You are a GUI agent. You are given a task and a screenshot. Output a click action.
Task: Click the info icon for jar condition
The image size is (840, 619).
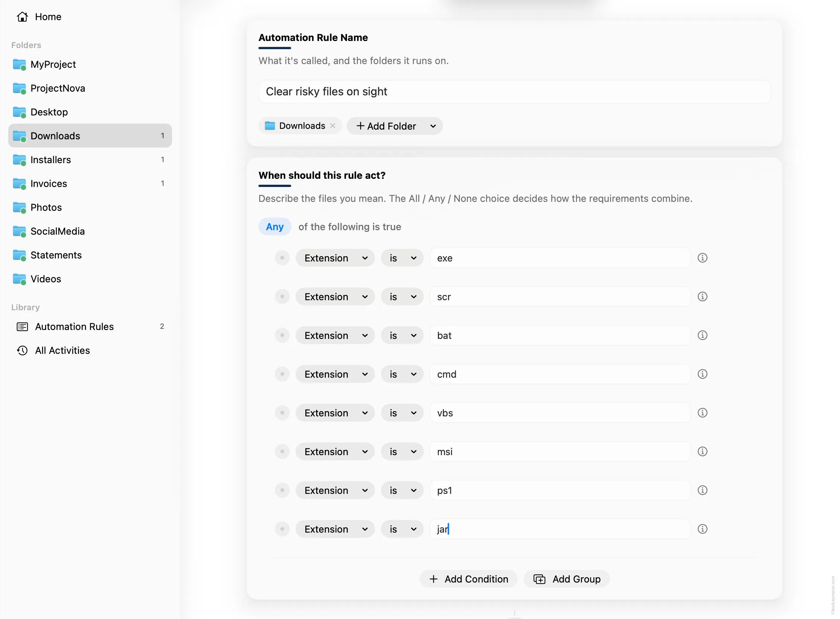[x=702, y=529]
